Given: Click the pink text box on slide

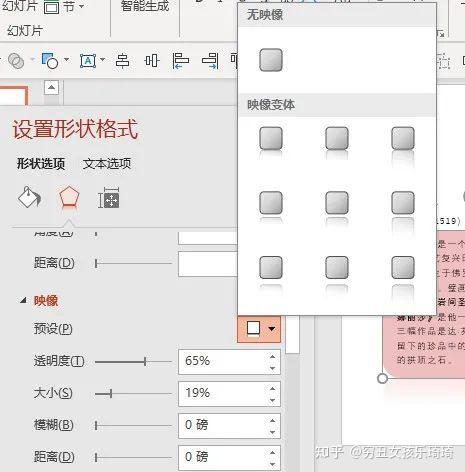Looking at the screenshot, I should coord(424,304).
